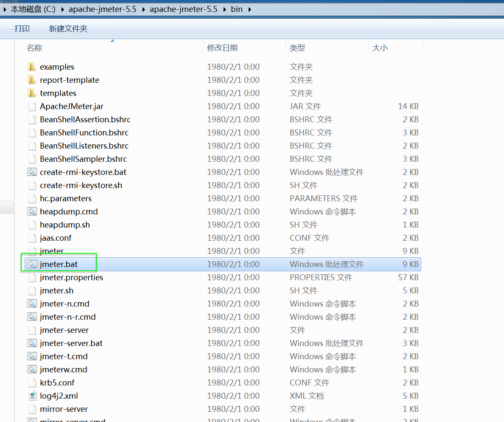Click the templates folder icon
504x422 pixels.
point(31,93)
